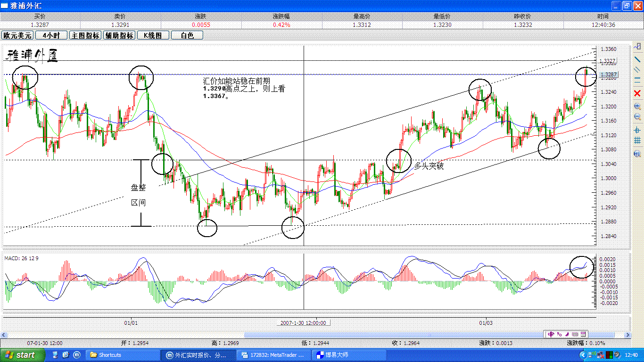Open the 4小时 timeframe selector
Viewport: 644px width, 362px height.
point(51,35)
